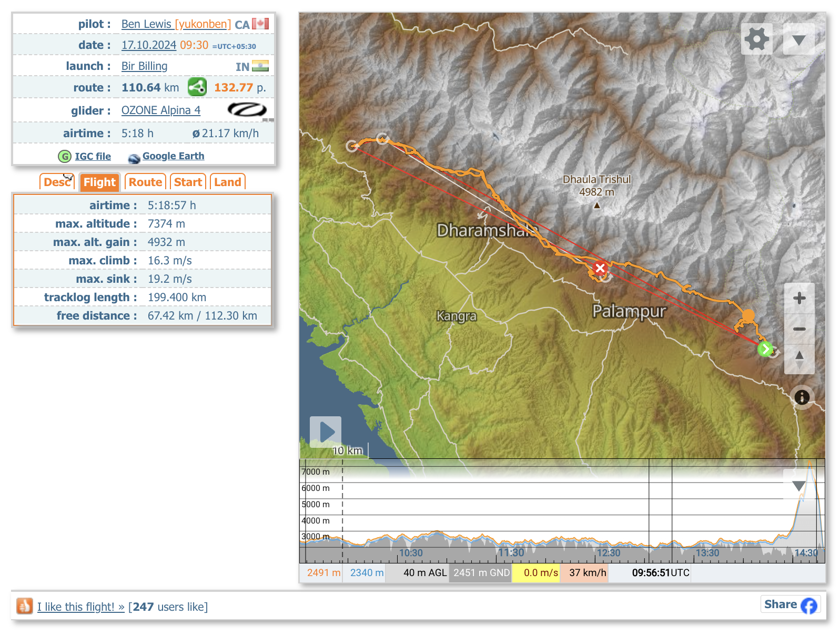Image resolution: width=840 pixels, height=636 pixels.
Task: Open the flight in Google Earth
Action: pos(173,156)
